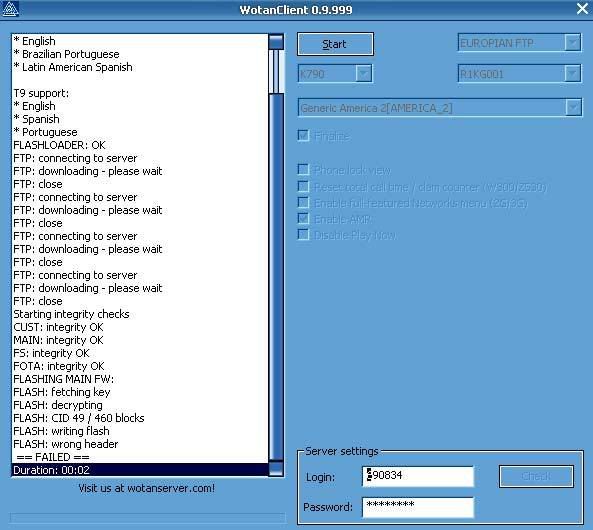
Task: Select 'FLASHING MAIN FW:' log line
Action: click(140, 379)
